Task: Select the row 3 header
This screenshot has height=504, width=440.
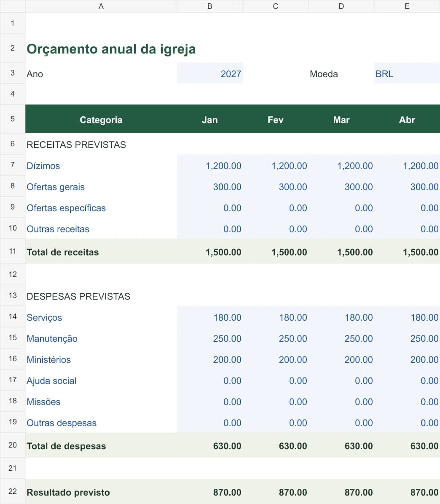Action: coord(13,73)
